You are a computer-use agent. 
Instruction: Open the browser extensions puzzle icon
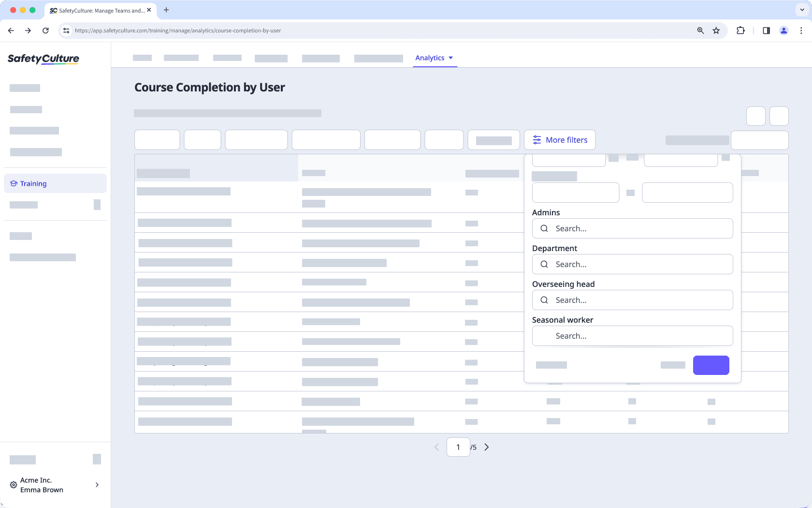click(x=740, y=30)
